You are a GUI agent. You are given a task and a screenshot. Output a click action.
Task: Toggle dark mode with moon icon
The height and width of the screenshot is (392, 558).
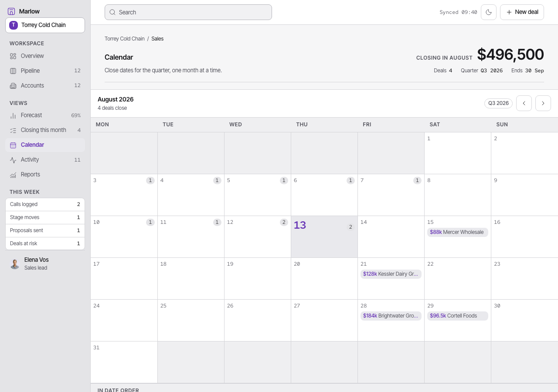tap(489, 12)
